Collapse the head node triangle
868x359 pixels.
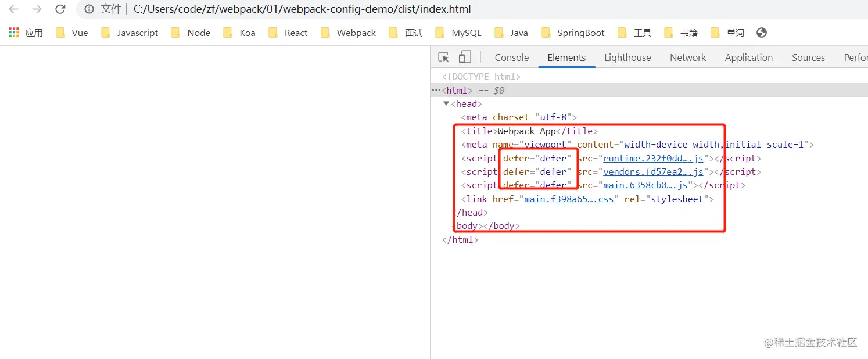click(x=446, y=103)
